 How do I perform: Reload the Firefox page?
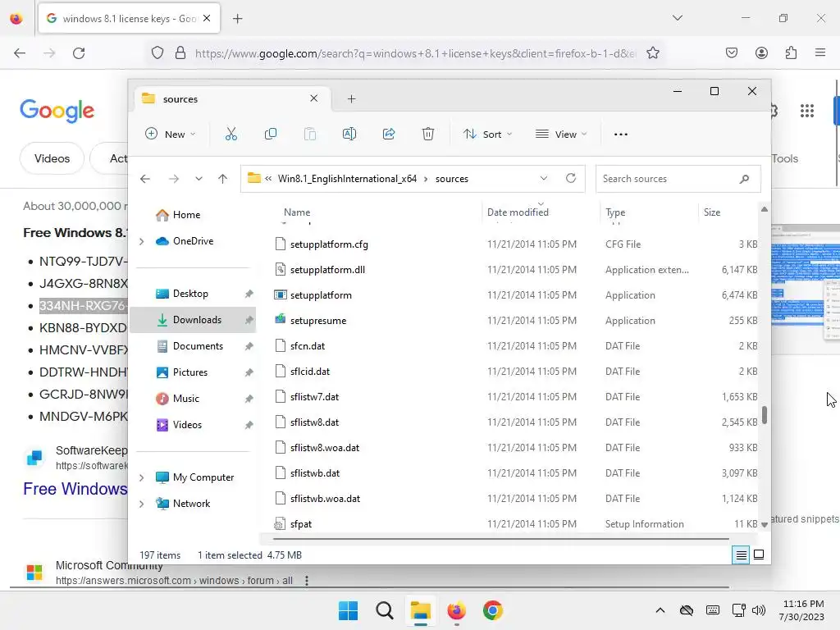(79, 53)
